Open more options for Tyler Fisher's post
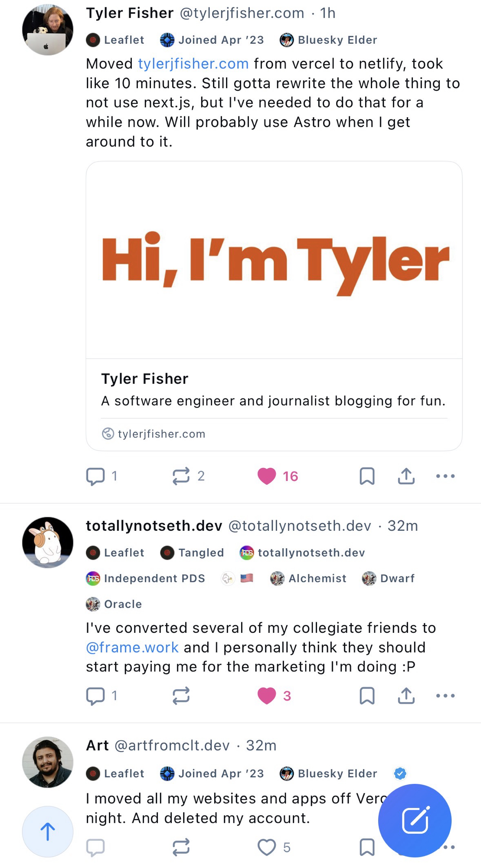The width and height of the screenshot is (481, 868). [445, 476]
